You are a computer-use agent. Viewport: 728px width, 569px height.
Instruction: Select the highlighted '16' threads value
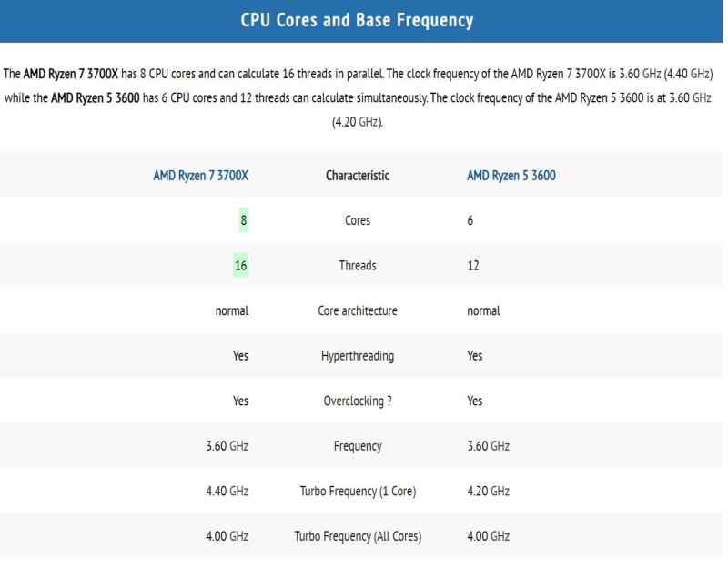(x=240, y=265)
